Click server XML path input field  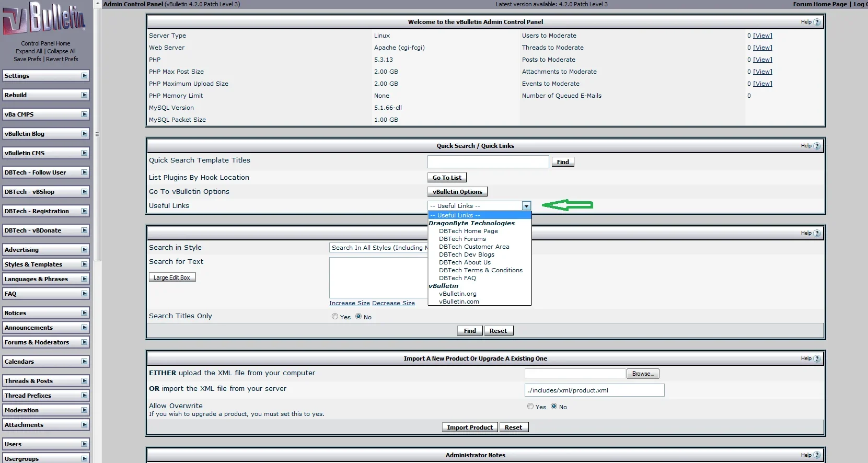[594, 390]
